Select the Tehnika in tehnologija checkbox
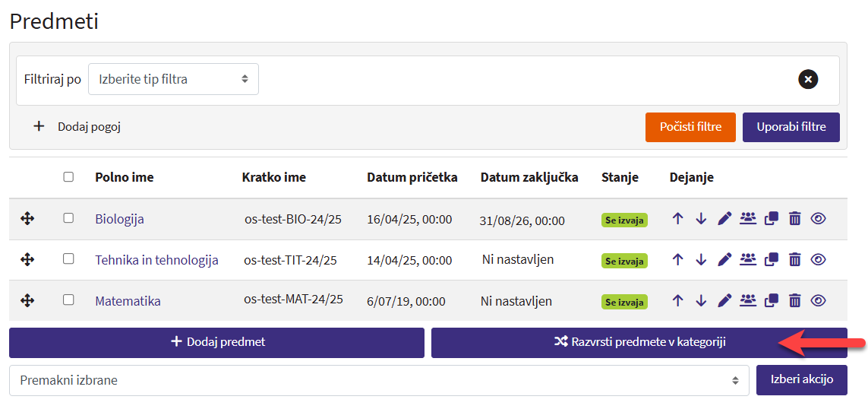 pos(68,259)
